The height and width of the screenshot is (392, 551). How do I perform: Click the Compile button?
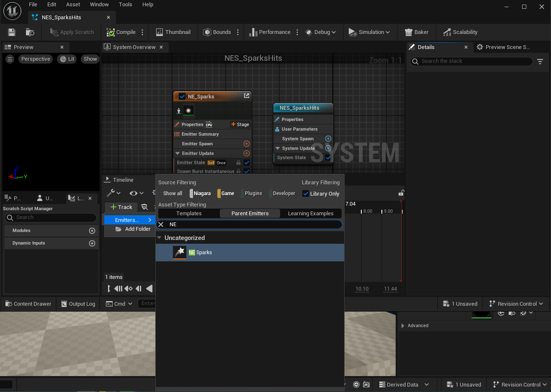pyautogui.click(x=121, y=32)
